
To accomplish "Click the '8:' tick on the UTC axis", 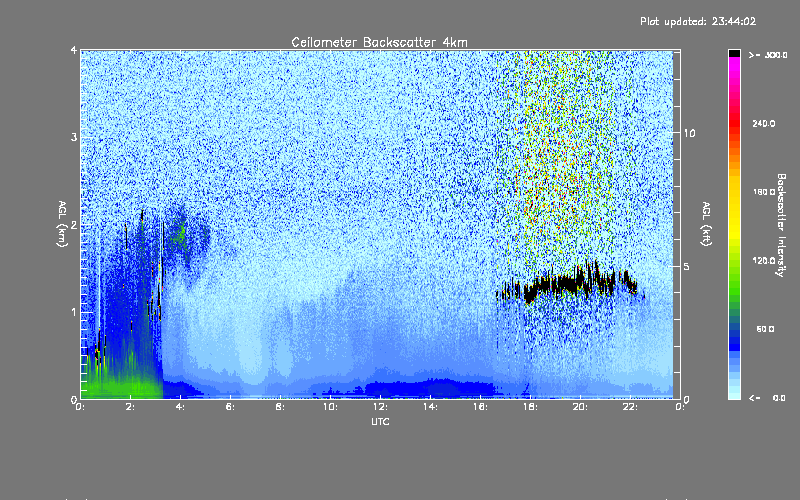I will 280,407.
